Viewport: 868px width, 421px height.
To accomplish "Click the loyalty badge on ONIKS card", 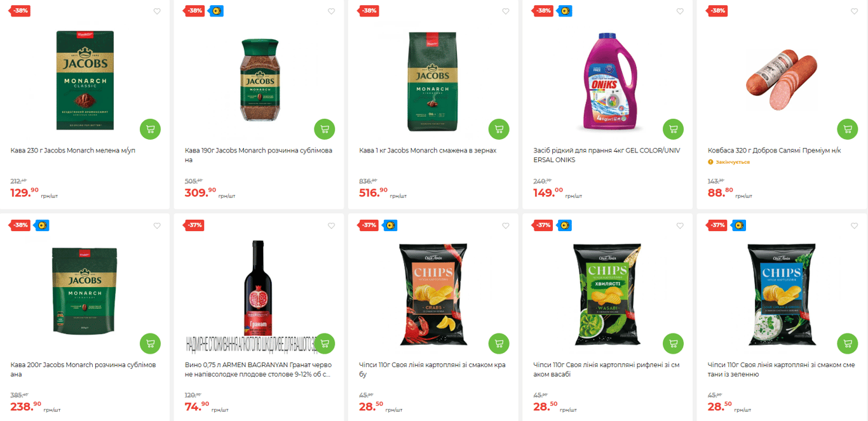I will pos(565,11).
